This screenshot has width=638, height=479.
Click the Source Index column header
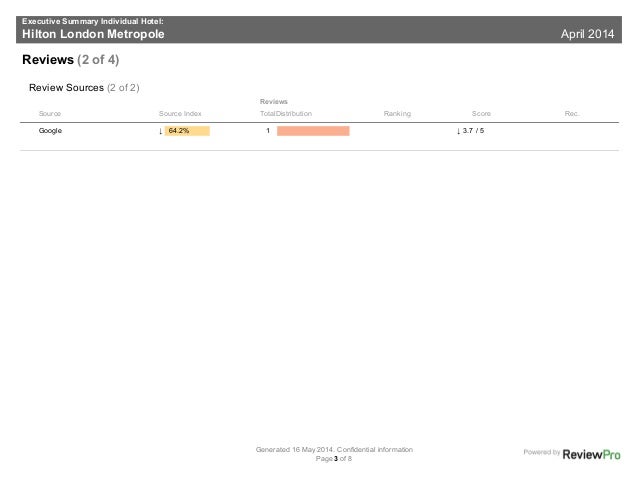click(180, 114)
